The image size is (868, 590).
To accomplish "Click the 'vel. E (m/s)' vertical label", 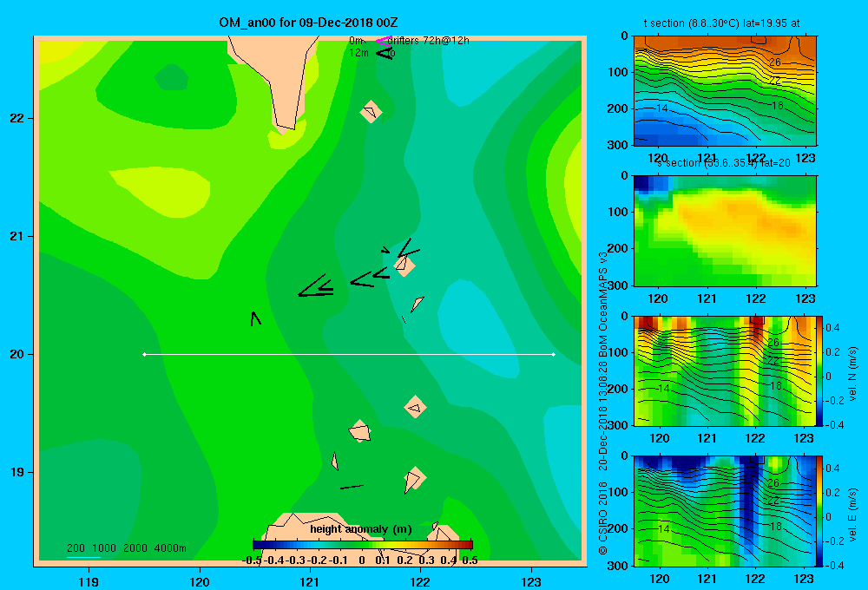I will [x=852, y=515].
